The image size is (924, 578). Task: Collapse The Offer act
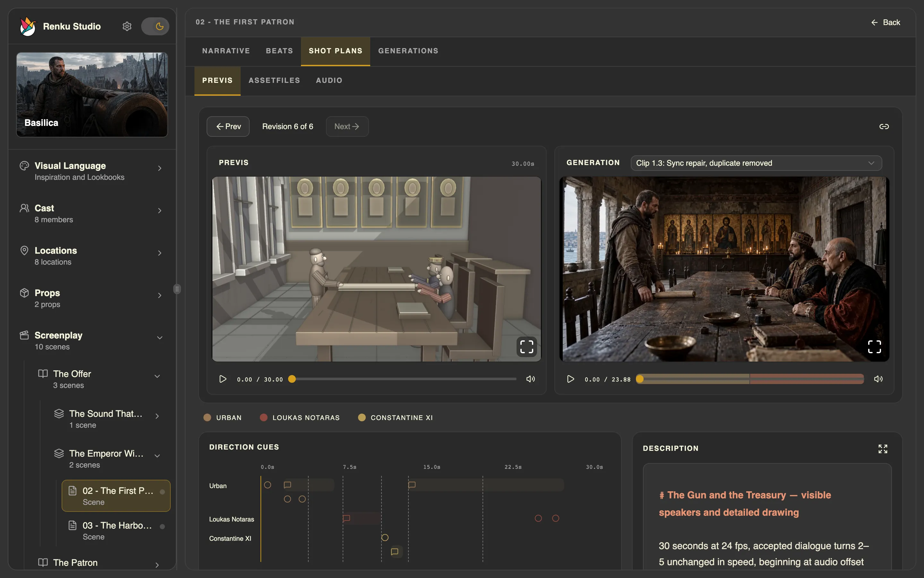click(157, 377)
